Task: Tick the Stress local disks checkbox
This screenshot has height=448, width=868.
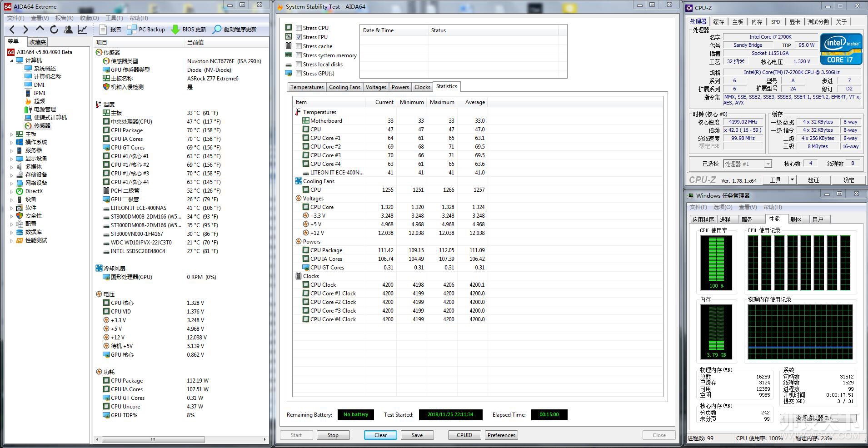Action: [x=299, y=65]
